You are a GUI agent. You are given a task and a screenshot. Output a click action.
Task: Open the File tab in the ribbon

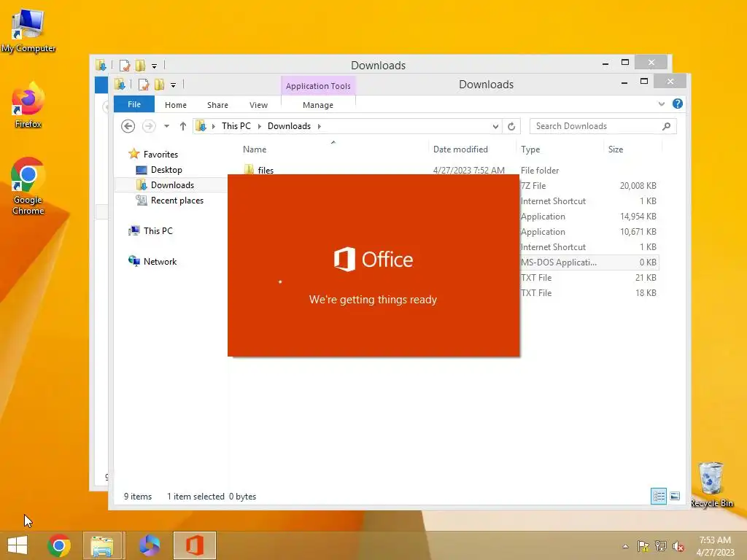(134, 104)
